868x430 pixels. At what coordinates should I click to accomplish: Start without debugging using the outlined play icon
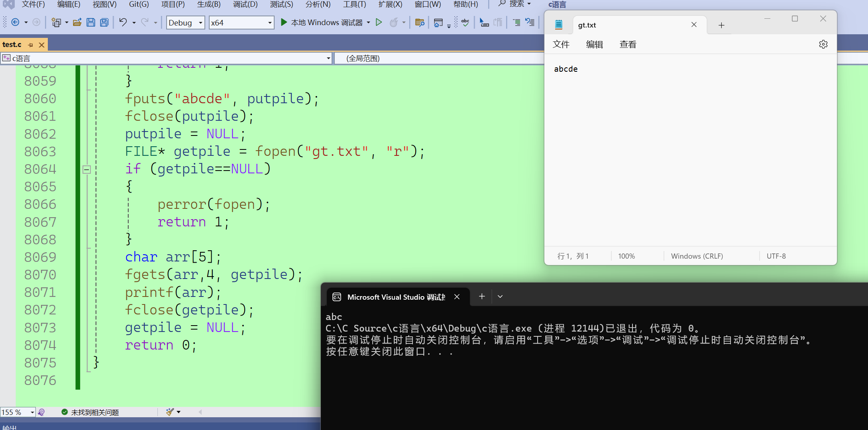pyautogui.click(x=379, y=22)
